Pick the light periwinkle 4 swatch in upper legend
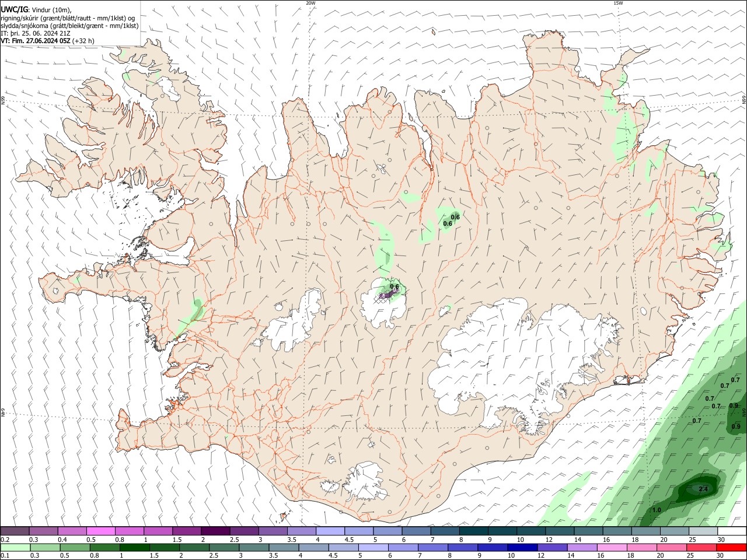This screenshot has height=560, width=747. tap(330, 531)
